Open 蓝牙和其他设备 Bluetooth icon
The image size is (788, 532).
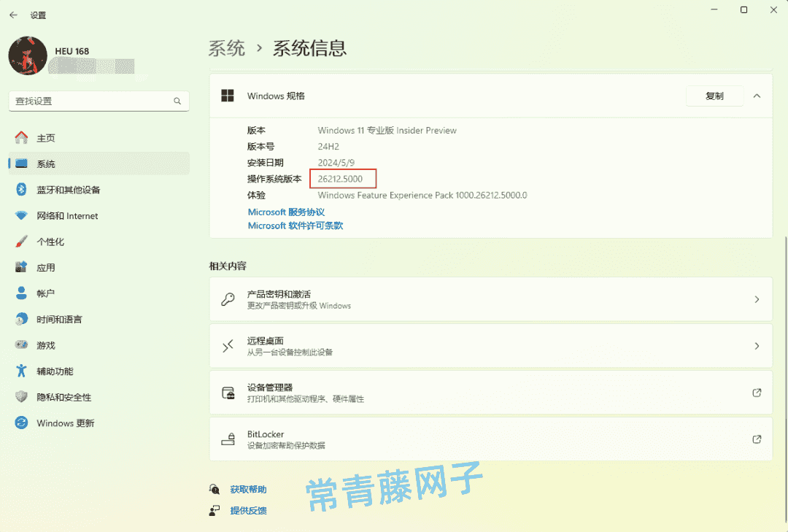(x=21, y=190)
